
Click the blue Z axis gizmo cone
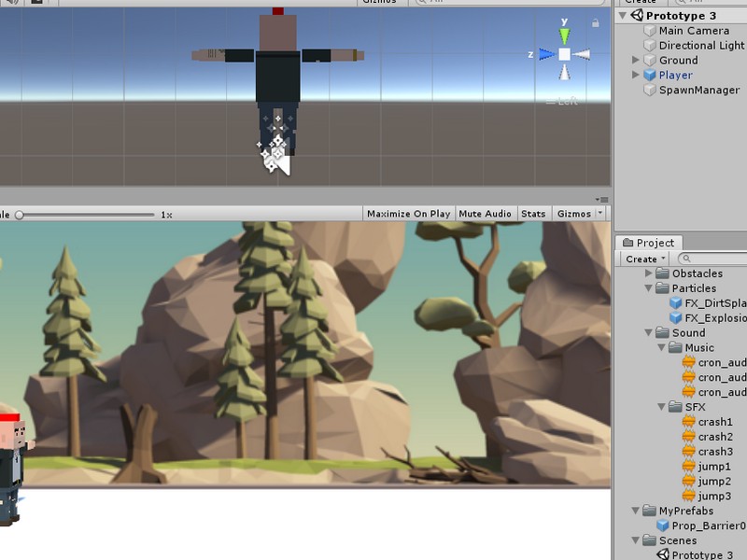(x=546, y=54)
